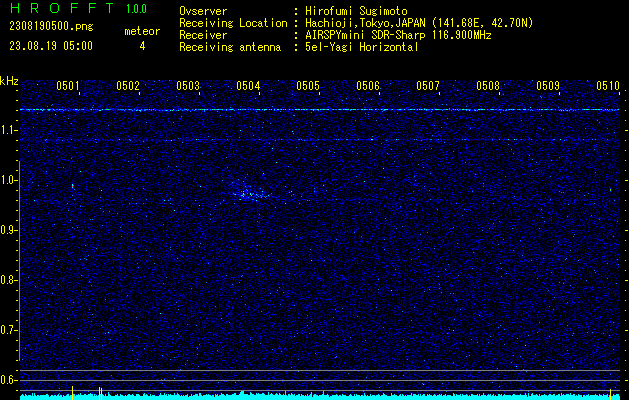Click the meteor count value 4

point(141,46)
